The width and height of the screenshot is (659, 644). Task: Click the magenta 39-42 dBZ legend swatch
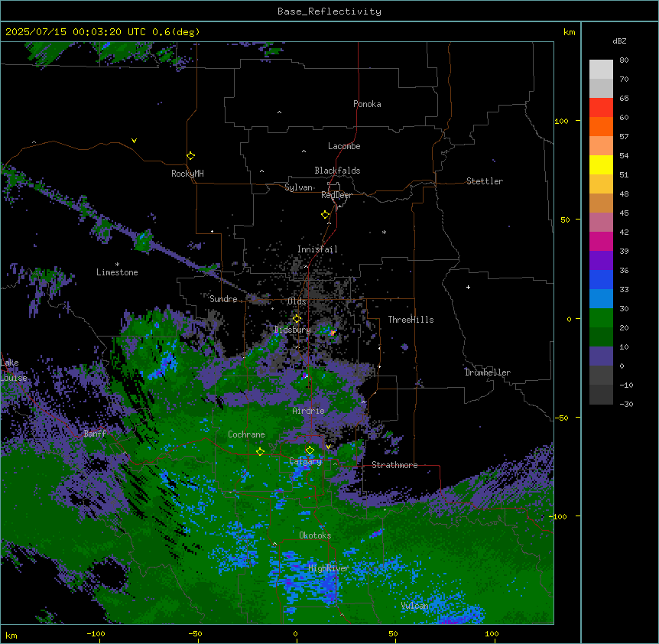click(601, 241)
